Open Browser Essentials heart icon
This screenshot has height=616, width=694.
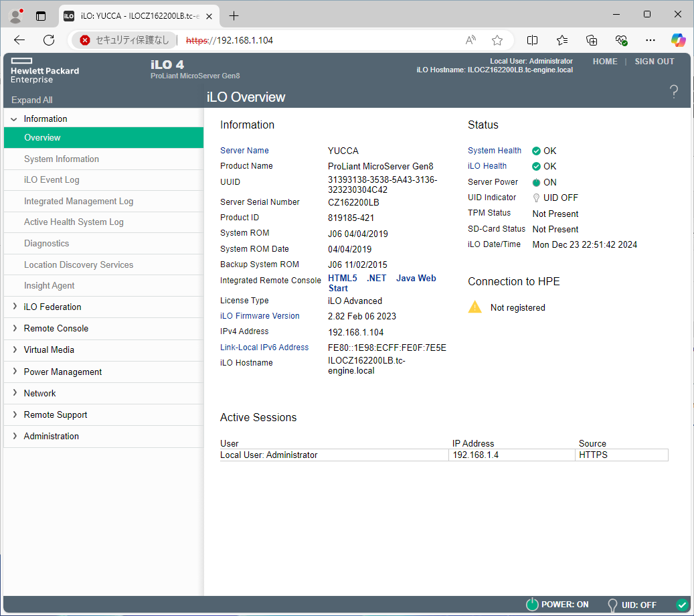click(x=621, y=40)
